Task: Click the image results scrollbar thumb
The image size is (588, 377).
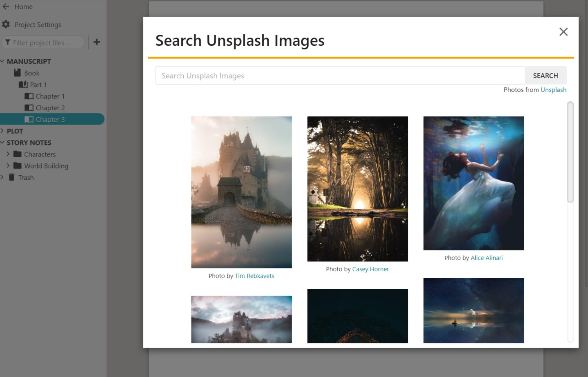Action: [x=570, y=152]
